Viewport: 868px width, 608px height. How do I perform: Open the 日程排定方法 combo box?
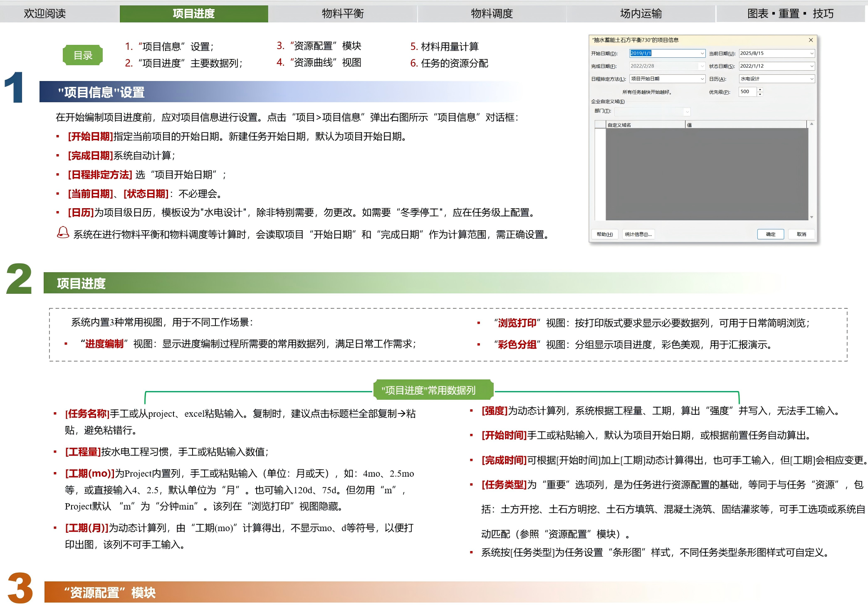pos(702,79)
